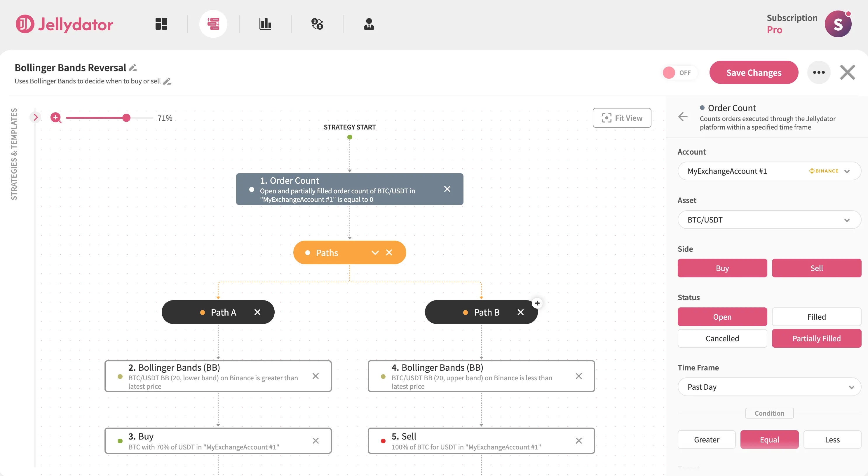Open the S account avatar
The image size is (868, 476).
[838, 24]
